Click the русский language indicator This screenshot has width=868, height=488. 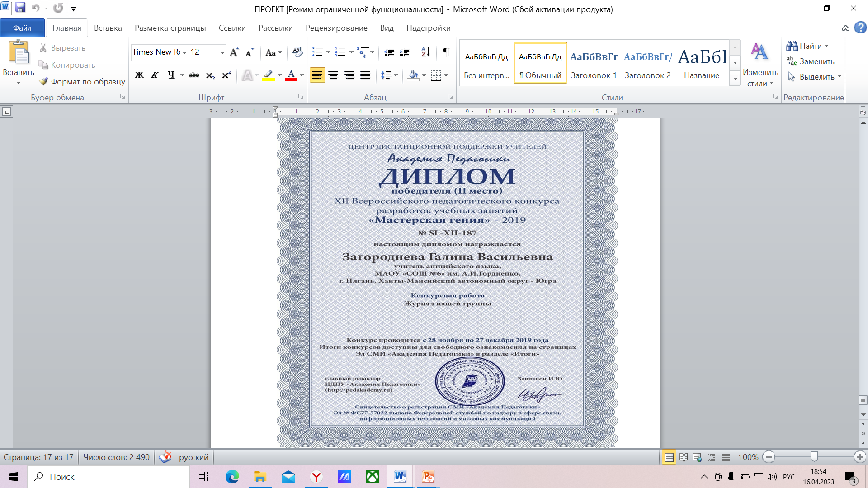pyautogui.click(x=193, y=457)
